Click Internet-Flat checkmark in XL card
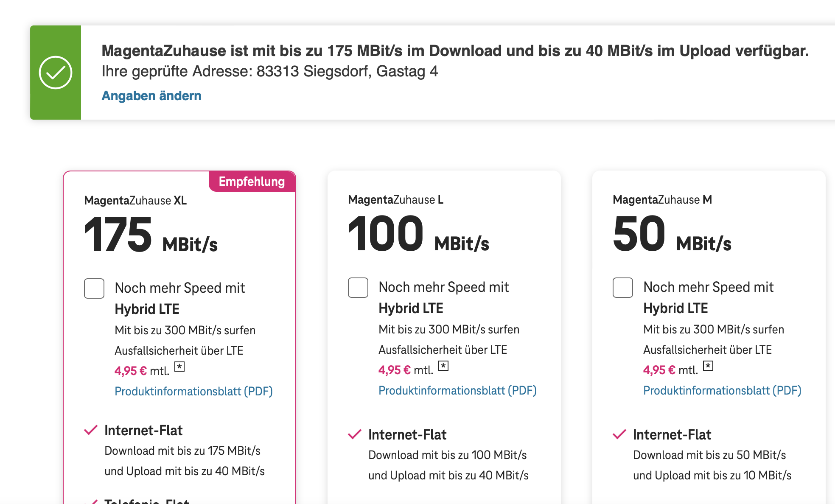The height and width of the screenshot is (504, 835). click(91, 430)
